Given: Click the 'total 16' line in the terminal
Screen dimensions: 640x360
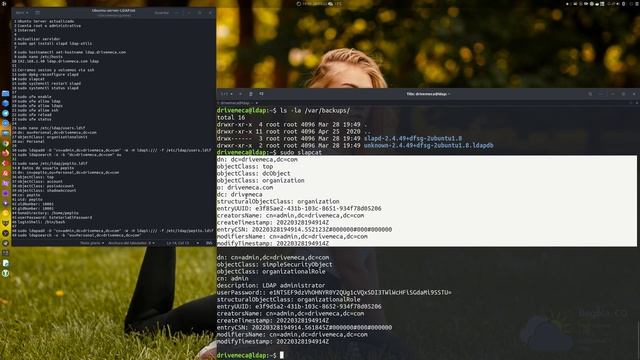Looking at the screenshot, I should pyautogui.click(x=231, y=118).
